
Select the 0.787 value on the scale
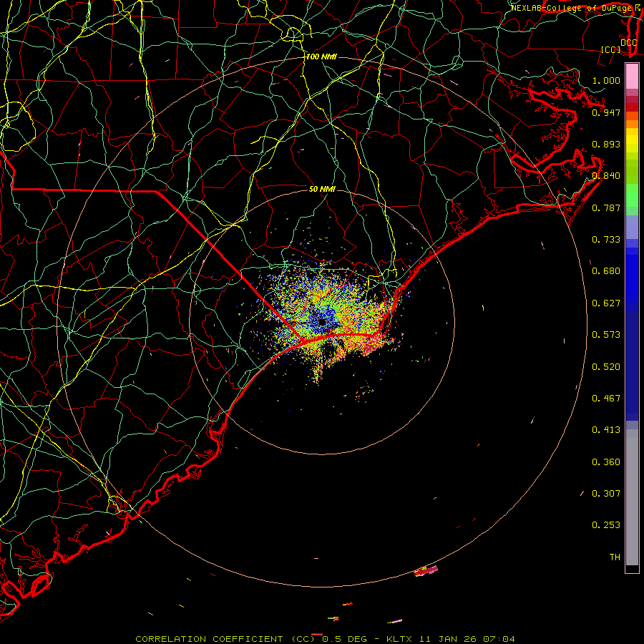click(606, 208)
